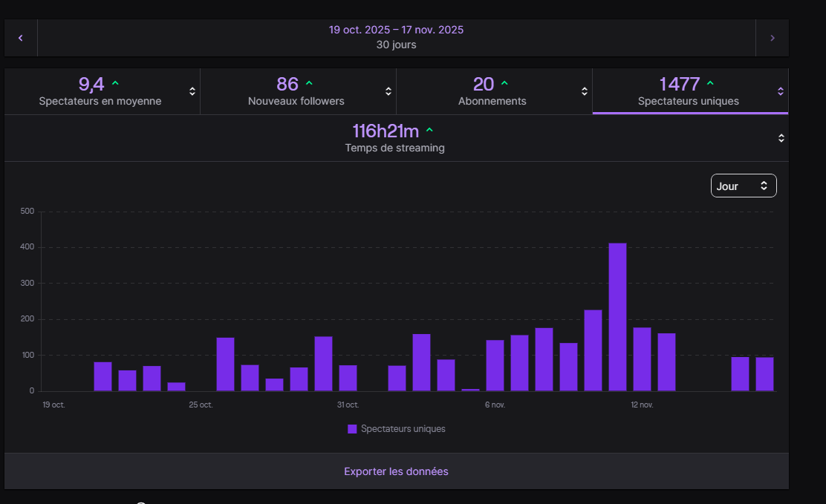Click the purple legend square for Spectateurs uniques
Screen dimensions: 826x504
coord(351,428)
